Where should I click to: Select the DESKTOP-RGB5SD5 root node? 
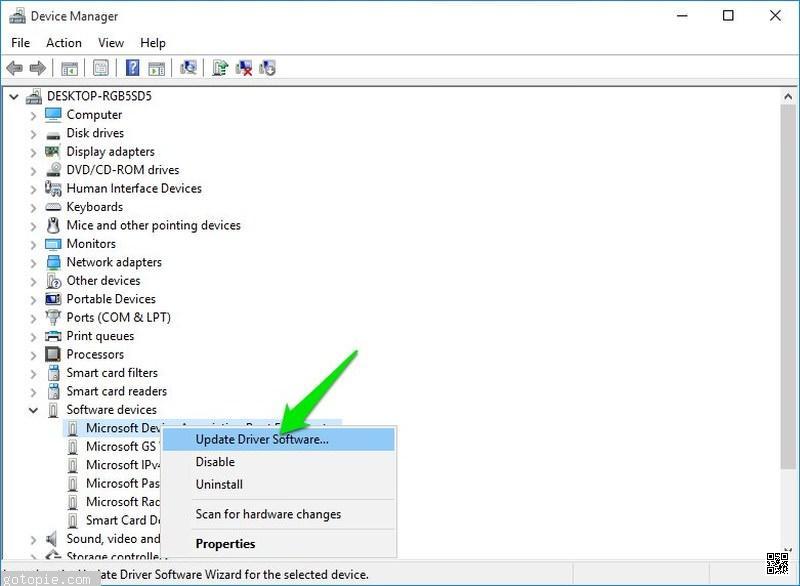[x=99, y=96]
